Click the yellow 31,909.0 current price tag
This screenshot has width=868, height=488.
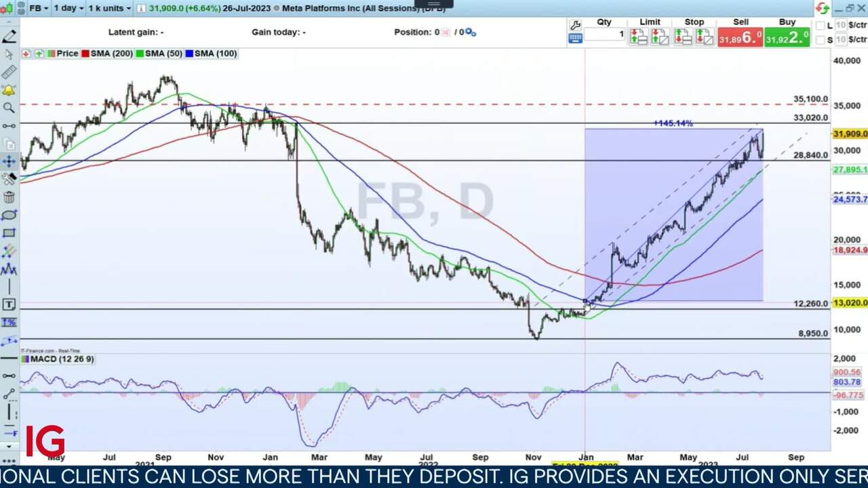pyautogui.click(x=850, y=134)
